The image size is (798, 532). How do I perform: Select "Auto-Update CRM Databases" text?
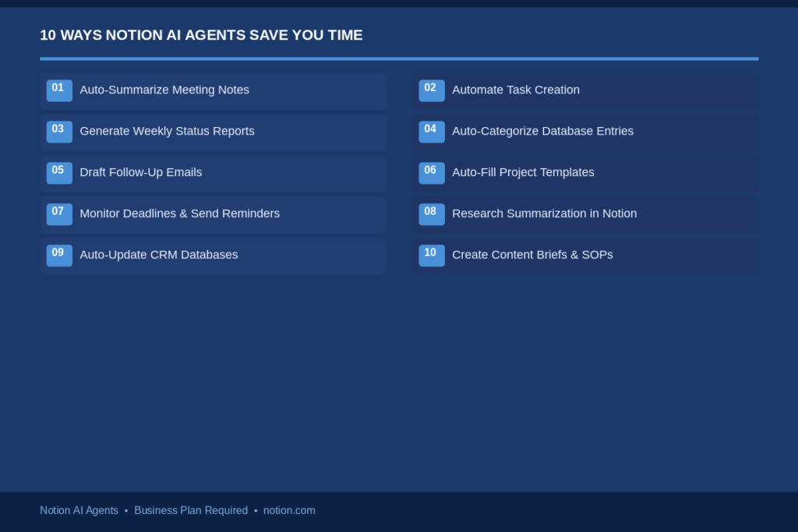click(159, 255)
